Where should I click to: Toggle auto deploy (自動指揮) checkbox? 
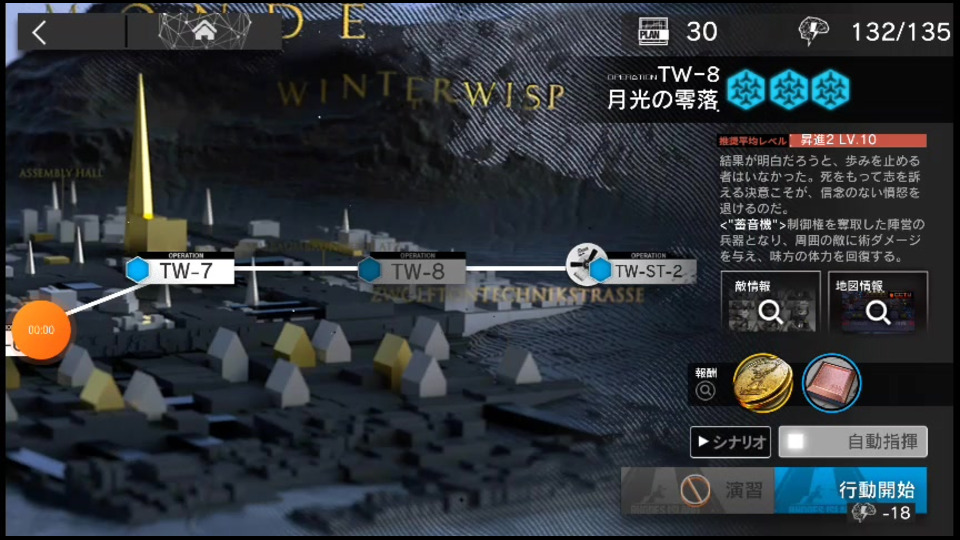tap(795, 441)
